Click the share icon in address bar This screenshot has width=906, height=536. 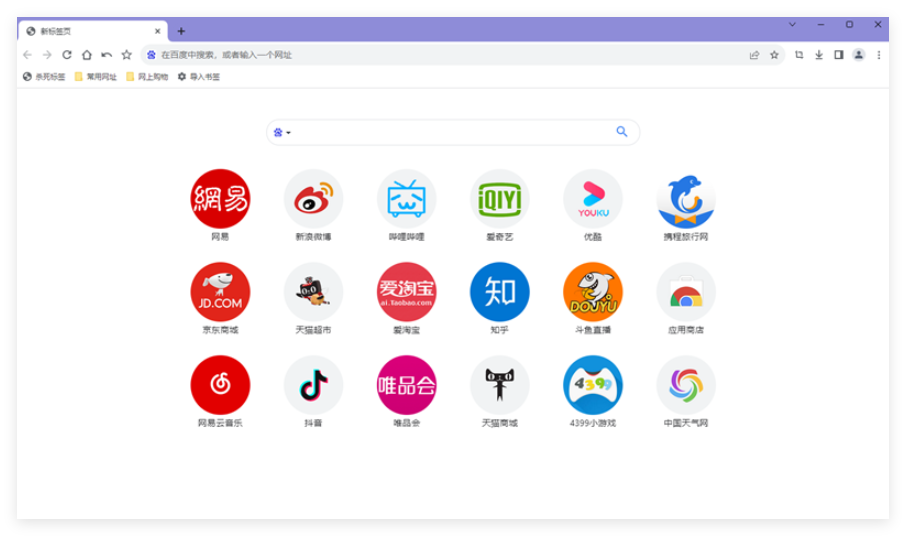(x=754, y=55)
